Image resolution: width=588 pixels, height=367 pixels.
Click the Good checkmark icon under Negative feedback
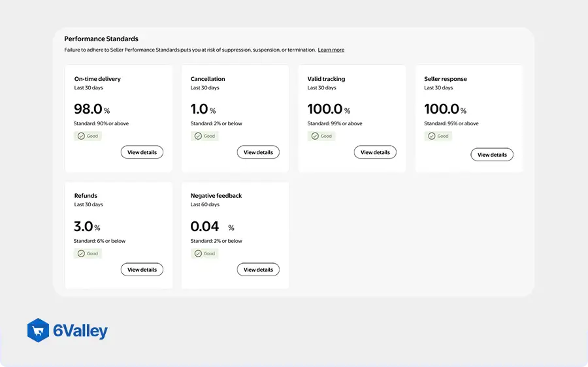pyautogui.click(x=198, y=253)
